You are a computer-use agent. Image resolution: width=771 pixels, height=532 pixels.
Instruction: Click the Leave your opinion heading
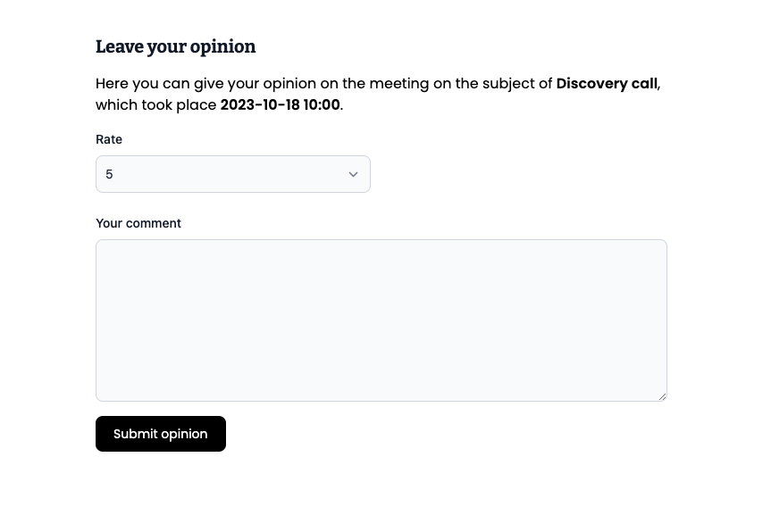pos(175,46)
